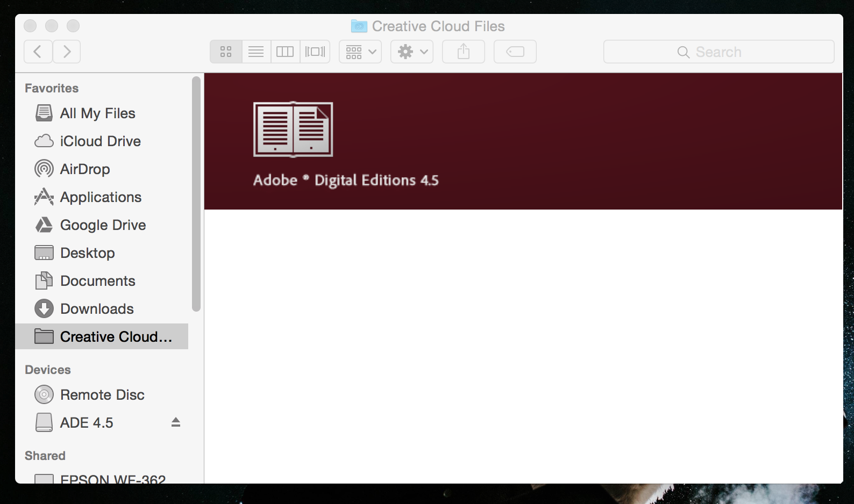This screenshot has width=854, height=504.
Task: Click the Creative Cloud folder icon
Action: click(x=44, y=336)
